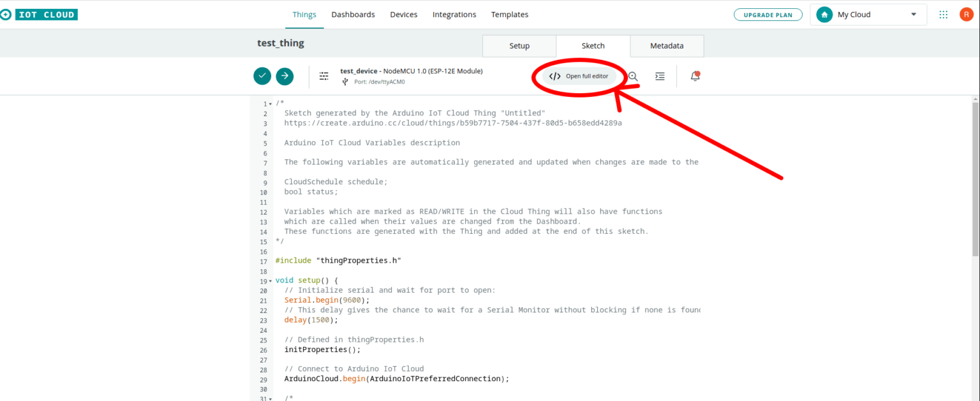Click the IoT Cloud logo
The height and width of the screenshot is (401, 980).
tap(40, 14)
